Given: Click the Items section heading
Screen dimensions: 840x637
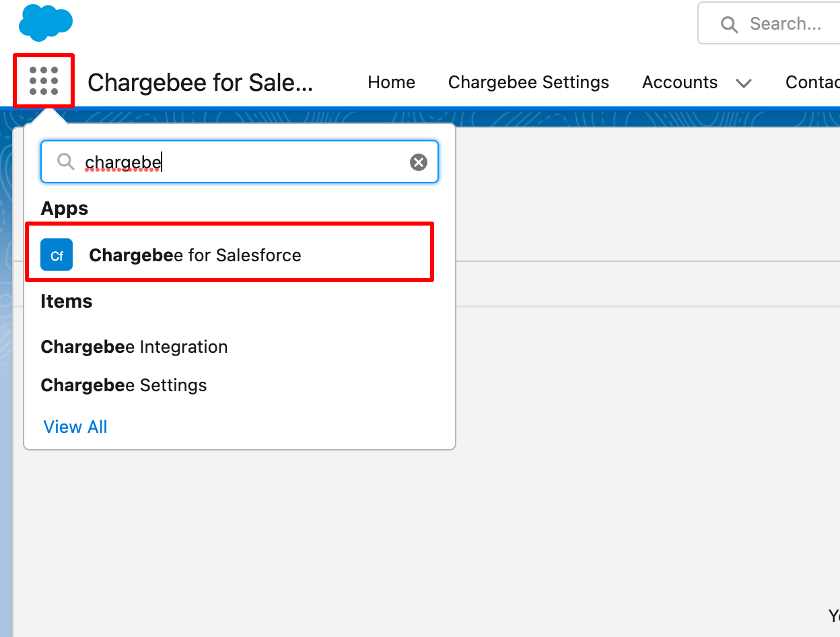Looking at the screenshot, I should click(x=67, y=302).
